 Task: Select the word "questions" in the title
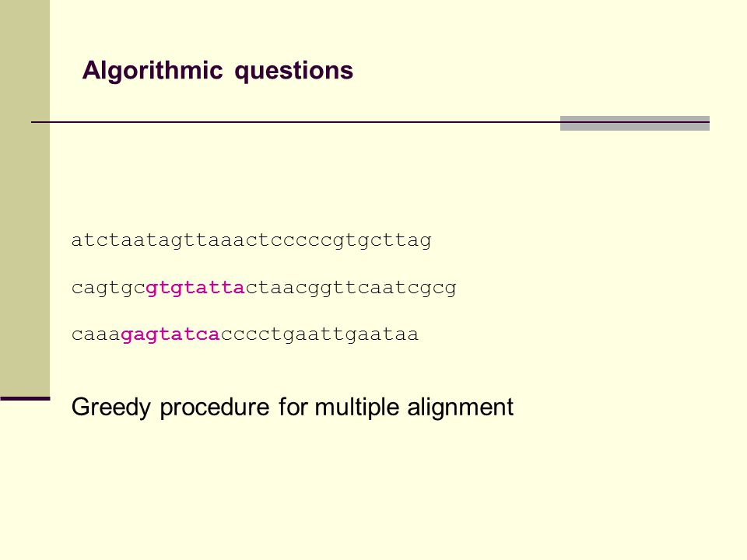click(294, 72)
